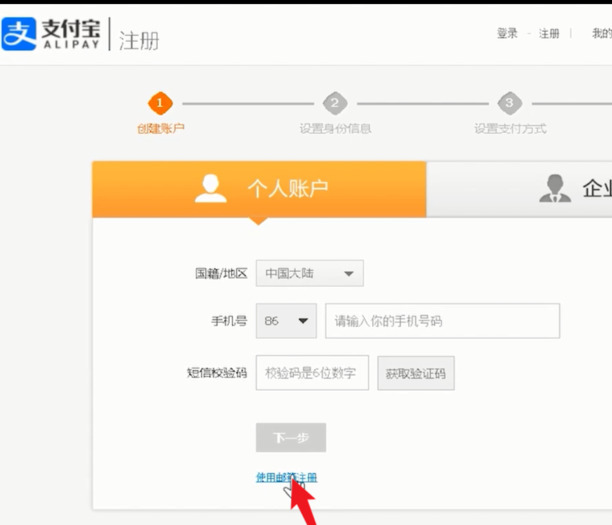Image resolution: width=612 pixels, height=525 pixels.
Task: Focus the phone number input field
Action: (x=443, y=321)
